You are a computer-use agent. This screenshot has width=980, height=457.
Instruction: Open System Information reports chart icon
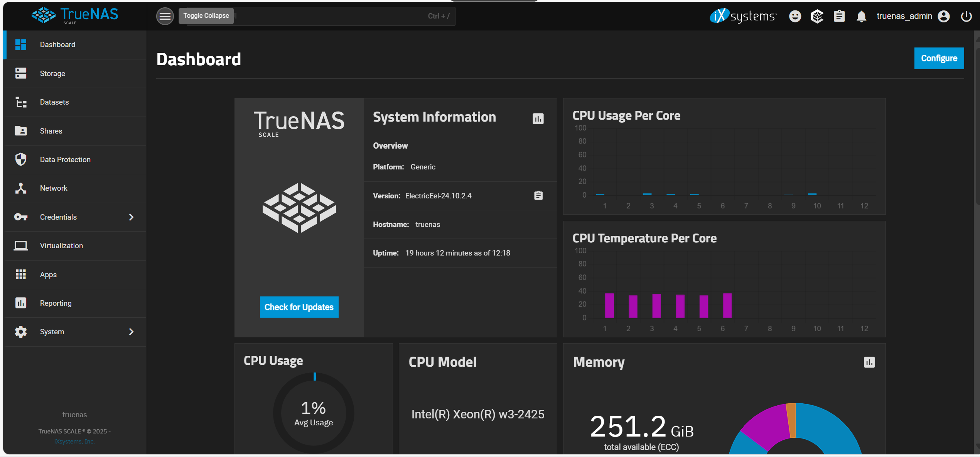tap(538, 118)
